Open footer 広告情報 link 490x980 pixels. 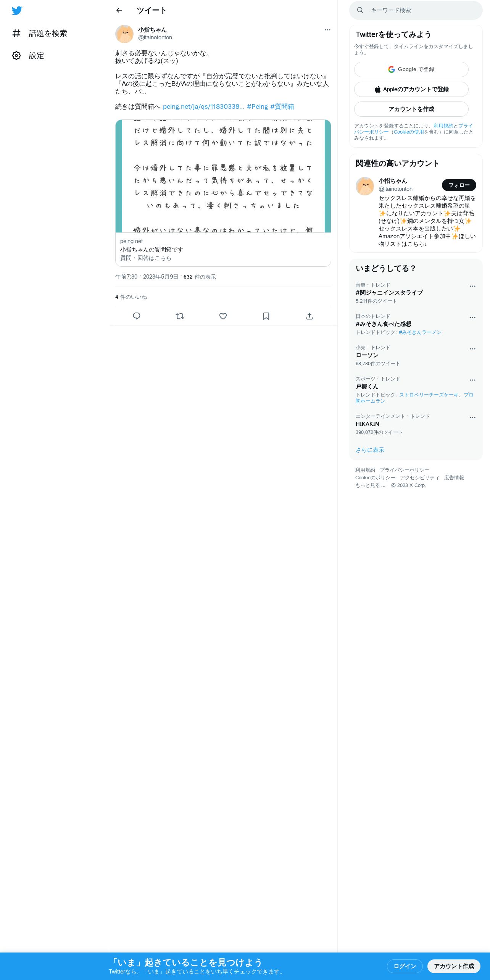454,478
